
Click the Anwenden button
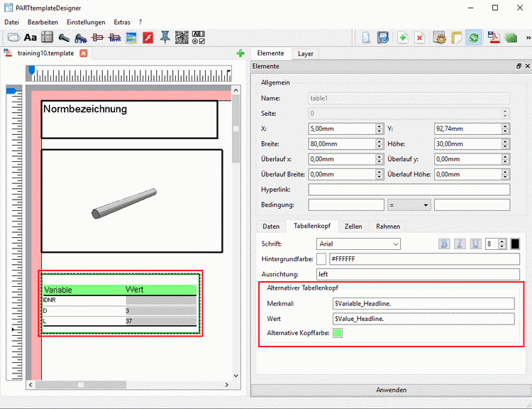coord(391,390)
